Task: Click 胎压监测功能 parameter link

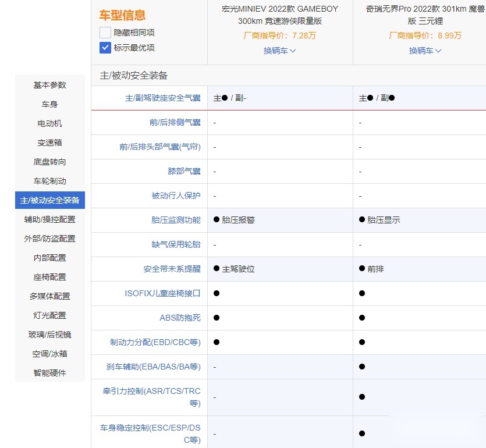Action: click(x=176, y=221)
